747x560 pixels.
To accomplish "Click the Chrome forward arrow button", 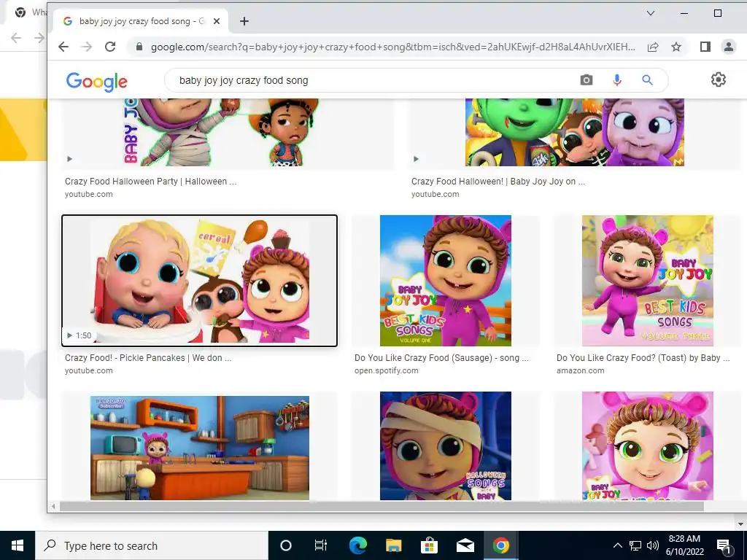I will (x=87, y=47).
